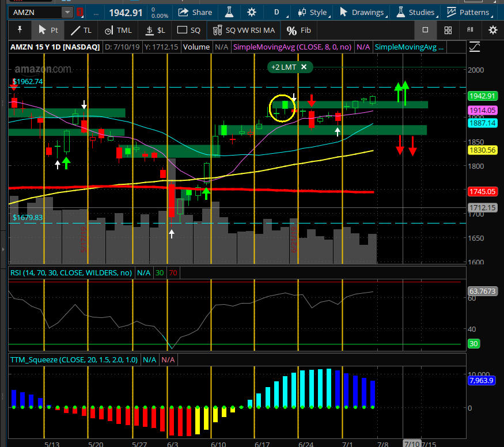
Task: Open the Style dropdown menu
Action: pyautogui.click(x=313, y=12)
